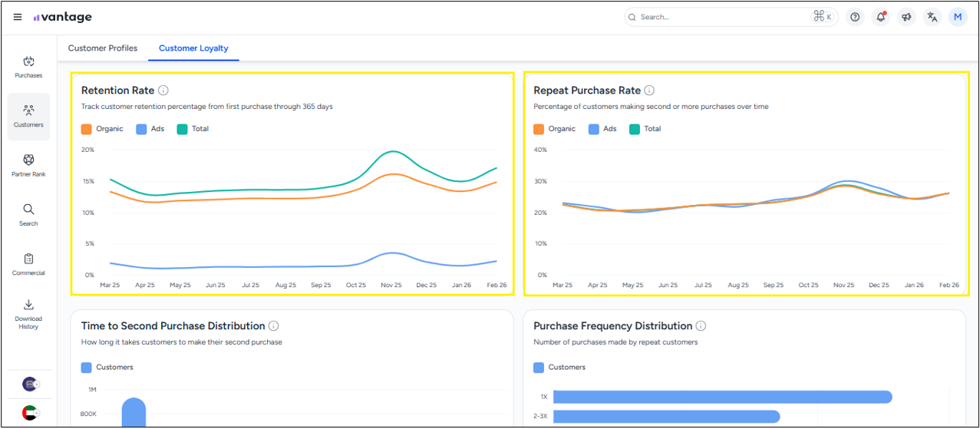The width and height of the screenshot is (980, 429).
Task: Expand the store selector in the sidebar
Action: (x=30, y=384)
